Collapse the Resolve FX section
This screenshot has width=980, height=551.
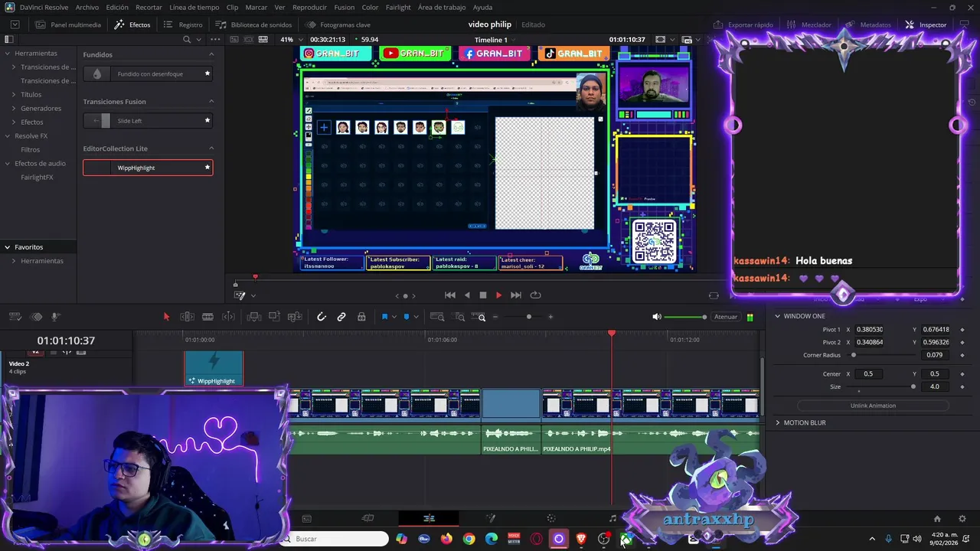pos(7,136)
